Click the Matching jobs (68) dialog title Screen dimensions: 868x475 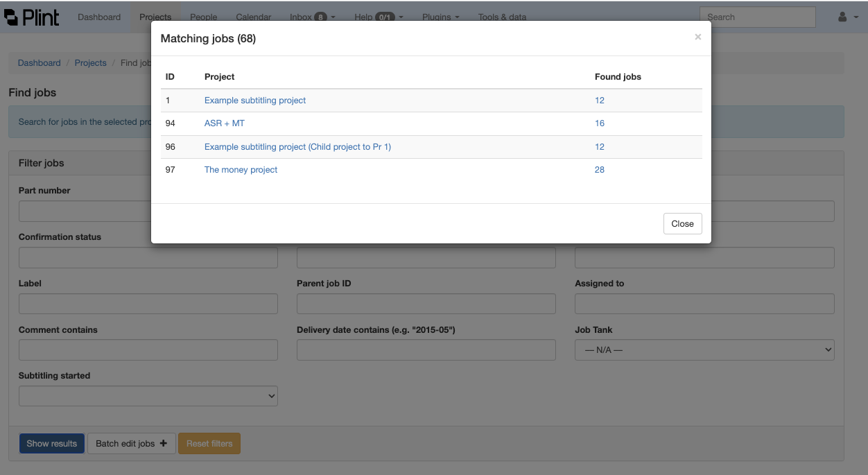(208, 39)
